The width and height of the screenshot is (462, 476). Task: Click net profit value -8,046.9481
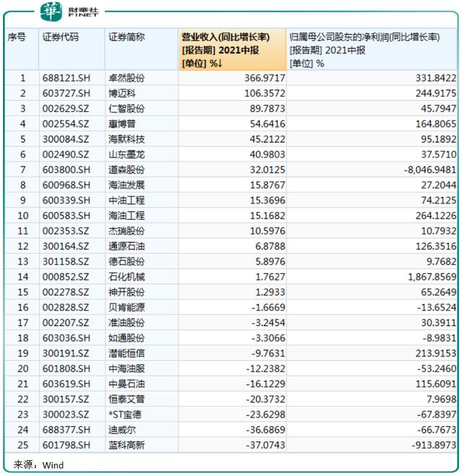click(430, 170)
